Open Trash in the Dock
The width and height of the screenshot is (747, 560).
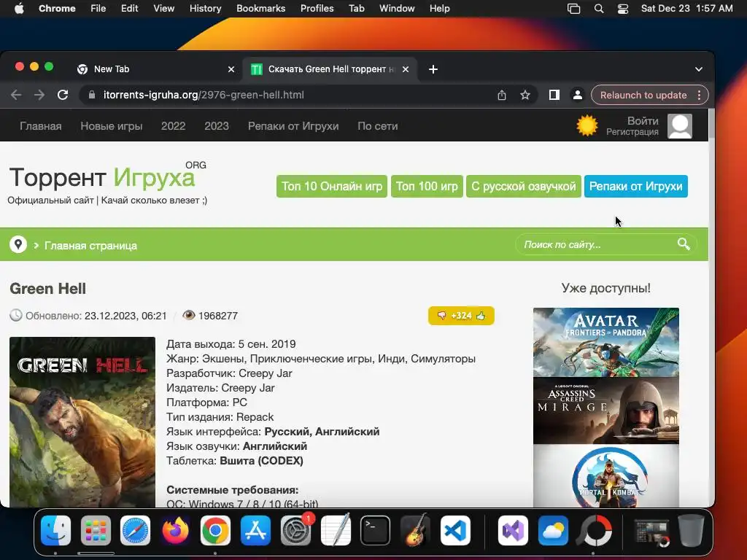691,531
